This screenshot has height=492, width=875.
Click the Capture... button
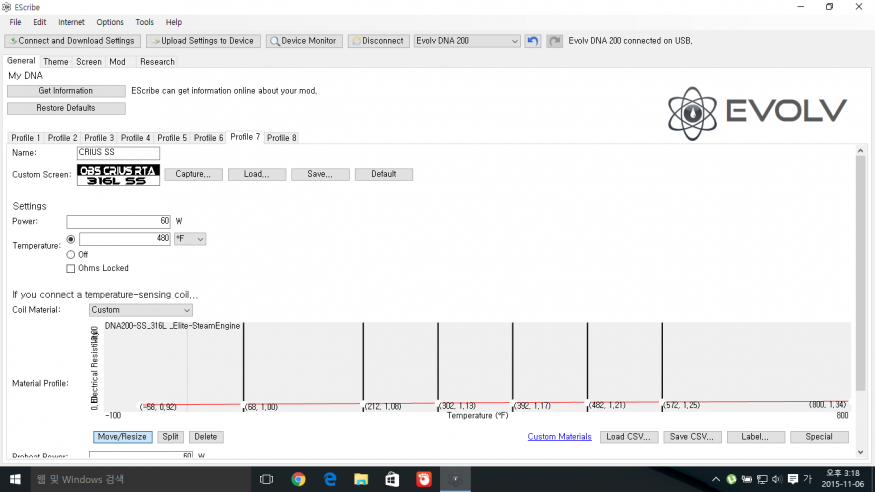193,174
